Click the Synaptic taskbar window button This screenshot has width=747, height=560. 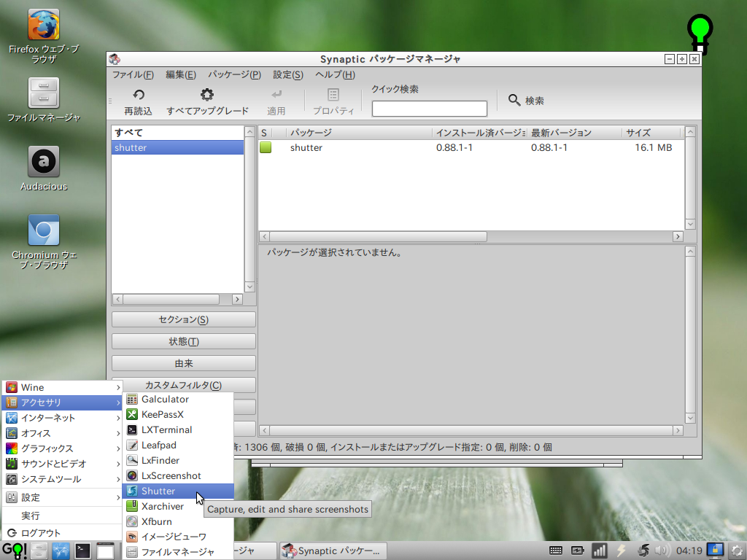tap(333, 551)
